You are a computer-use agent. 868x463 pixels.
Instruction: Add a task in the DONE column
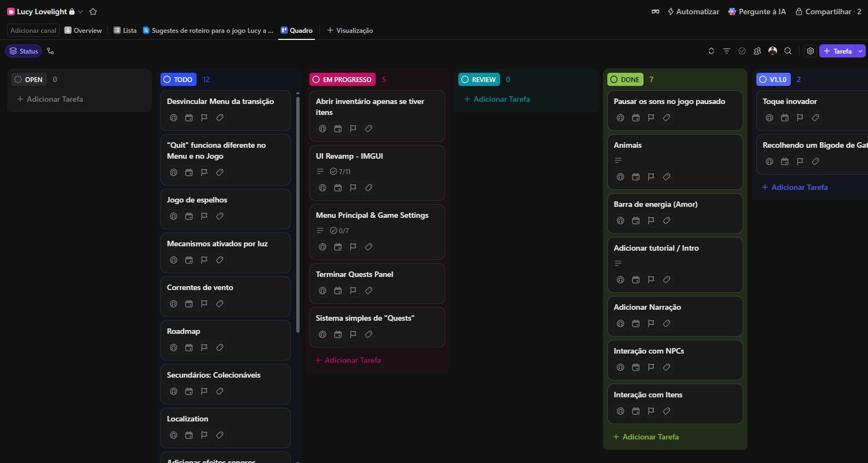pos(646,437)
